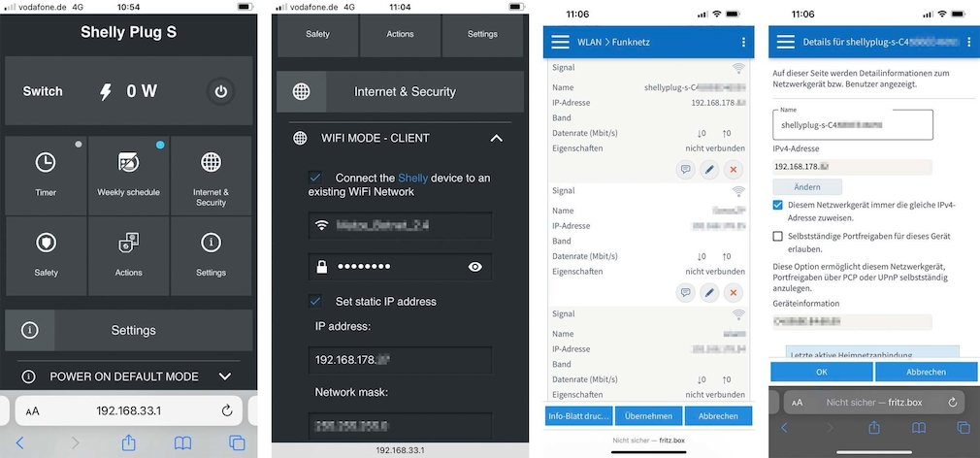The height and width of the screenshot is (458, 980).
Task: Tap hamburger menu in WLAN Funknetz header
Action: click(560, 43)
